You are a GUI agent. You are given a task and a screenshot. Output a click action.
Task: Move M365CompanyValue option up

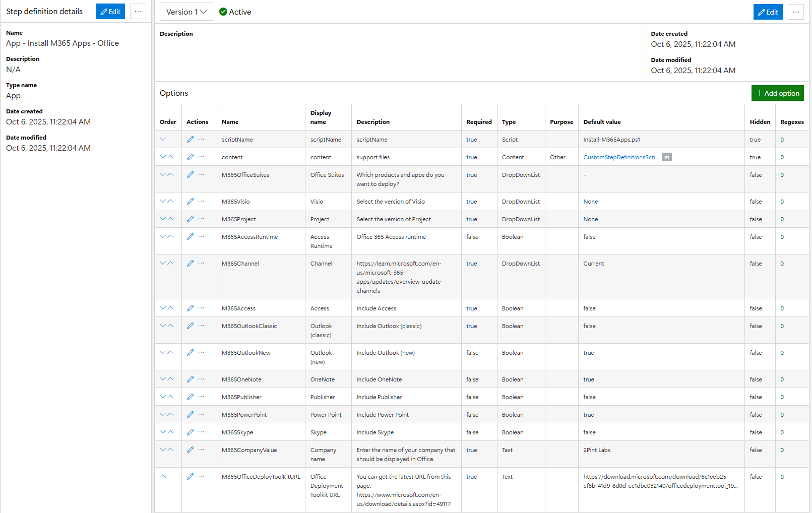pyautogui.click(x=170, y=450)
